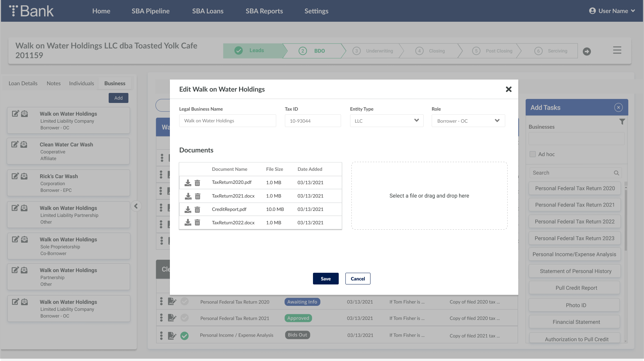Click the filter icon in Add Tasks
Image resolution: width=644 pixels, height=361 pixels.
(622, 122)
